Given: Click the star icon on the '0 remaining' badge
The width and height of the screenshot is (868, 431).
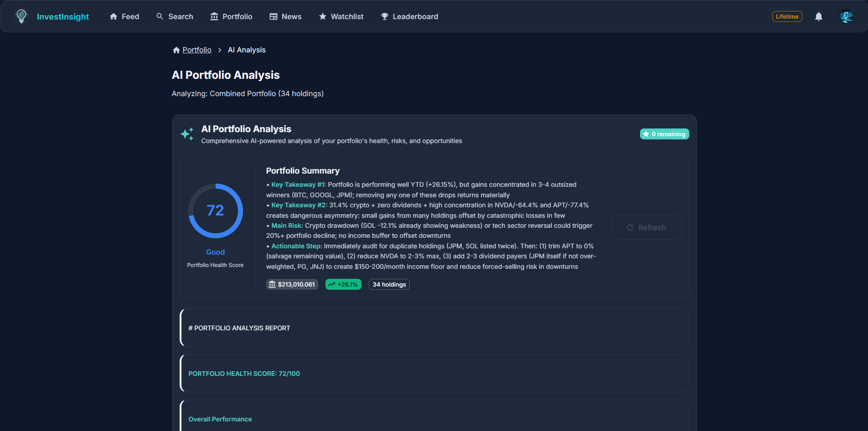Looking at the screenshot, I should point(646,134).
